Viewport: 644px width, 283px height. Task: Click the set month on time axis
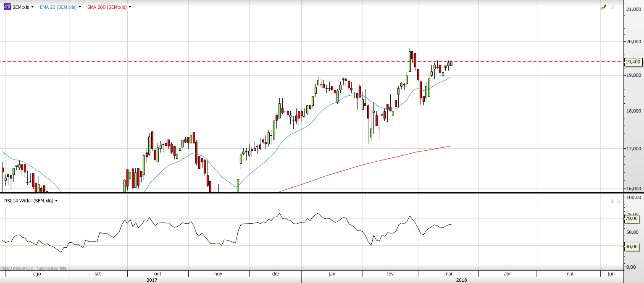pyautogui.click(x=98, y=274)
